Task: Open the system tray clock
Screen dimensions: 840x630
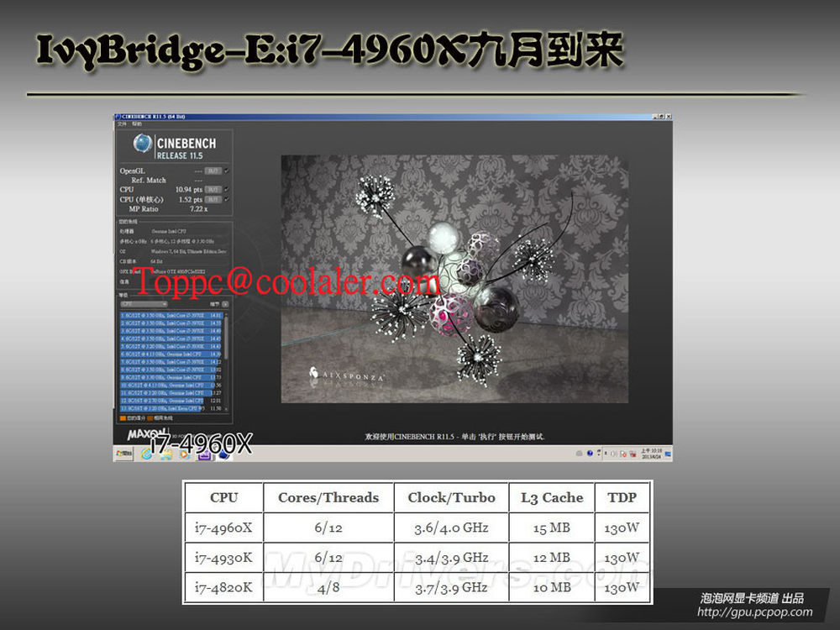Action: [652, 454]
